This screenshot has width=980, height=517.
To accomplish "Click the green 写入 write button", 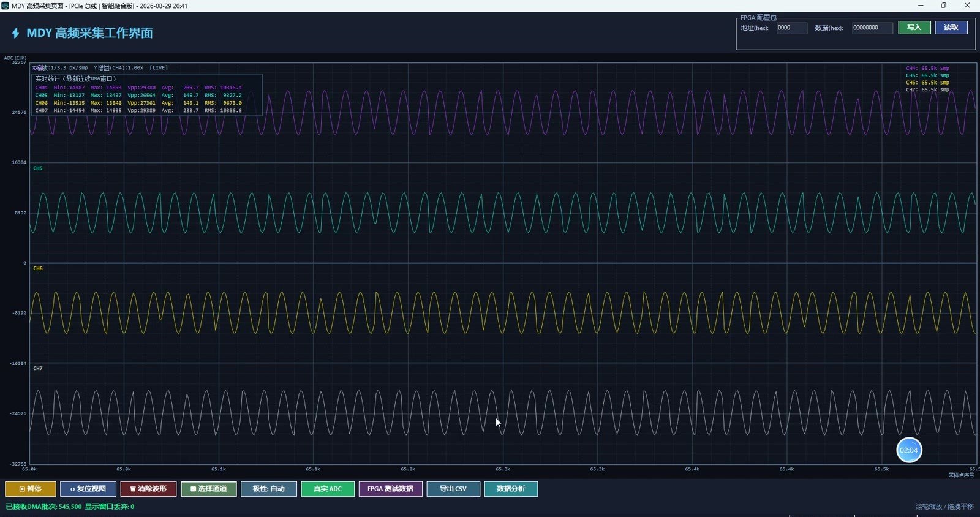I will coord(914,28).
